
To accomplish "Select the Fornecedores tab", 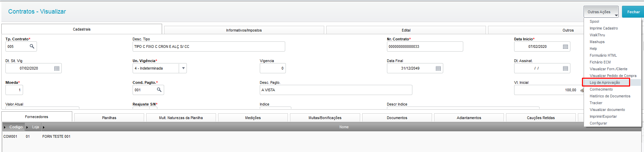I will click(x=37, y=117).
